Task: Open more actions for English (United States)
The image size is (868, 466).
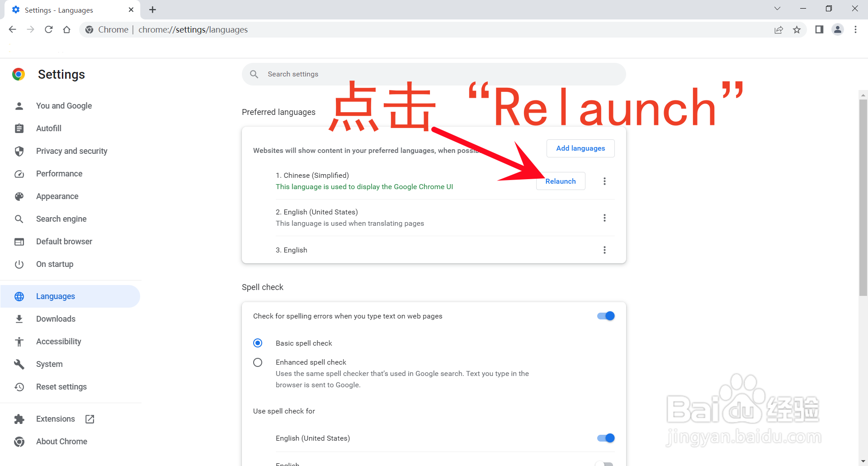Action: point(604,218)
